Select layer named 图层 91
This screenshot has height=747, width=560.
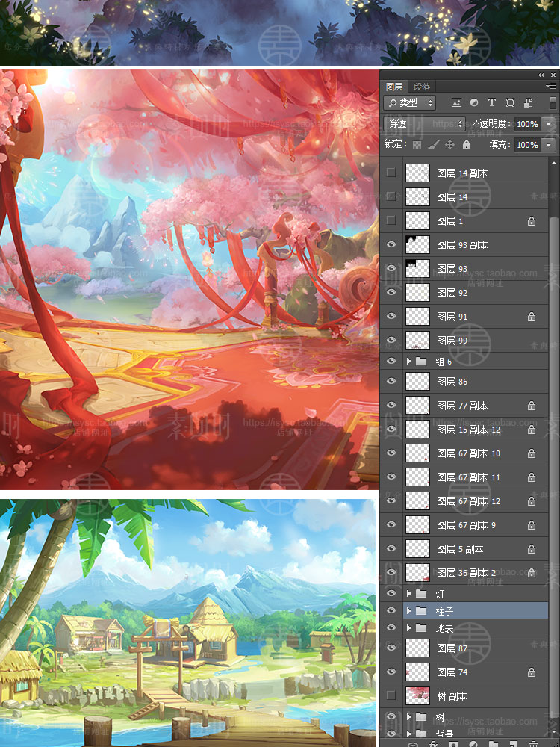tap(452, 316)
